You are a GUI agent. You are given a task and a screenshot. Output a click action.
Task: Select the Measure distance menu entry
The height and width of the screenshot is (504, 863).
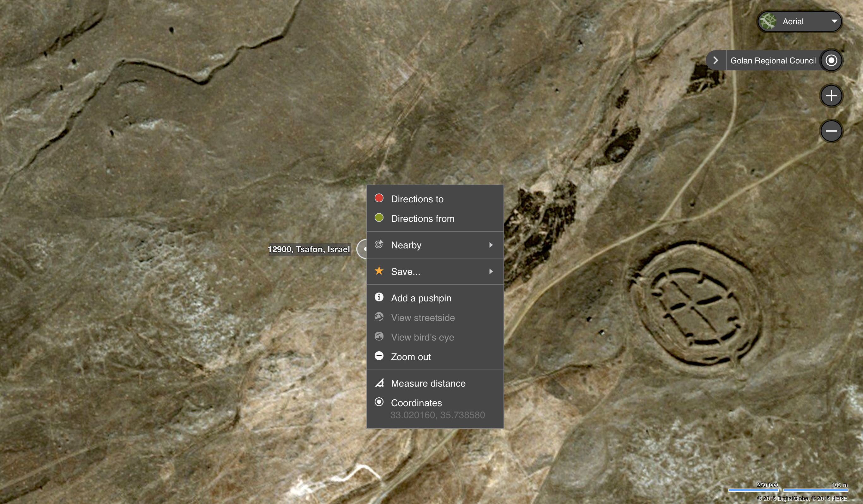tap(428, 383)
